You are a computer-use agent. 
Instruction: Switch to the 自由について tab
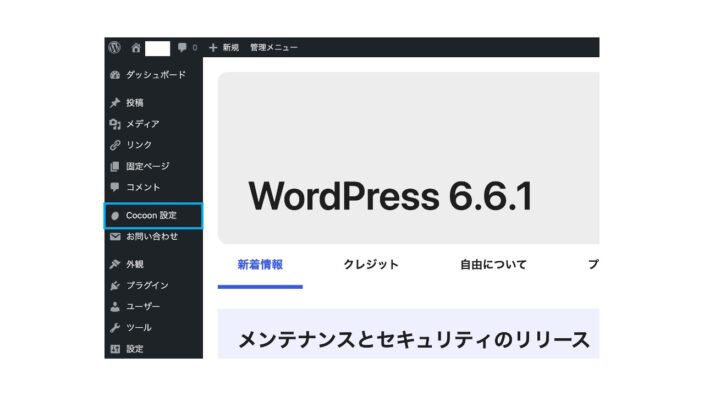coord(493,265)
